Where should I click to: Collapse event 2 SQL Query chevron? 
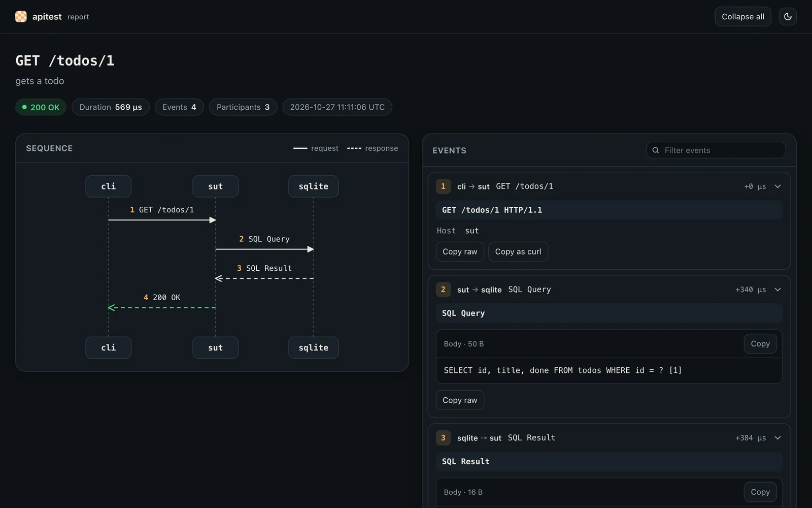click(x=777, y=290)
